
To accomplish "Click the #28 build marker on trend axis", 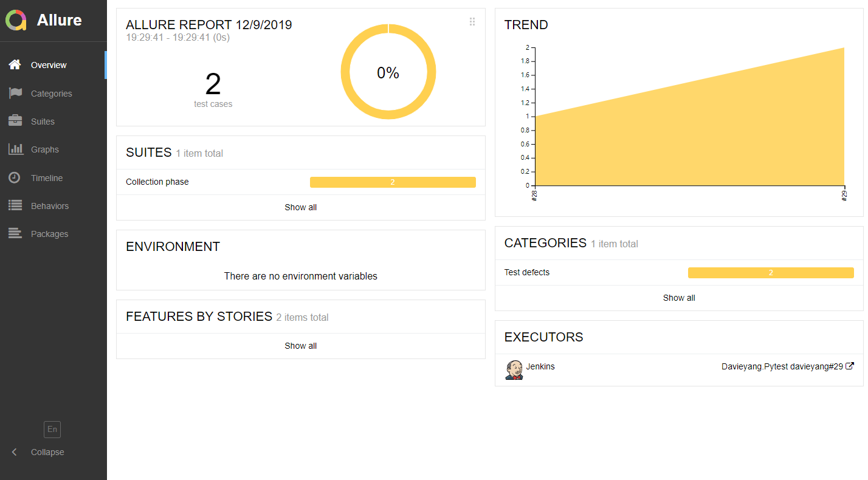I will coord(534,195).
